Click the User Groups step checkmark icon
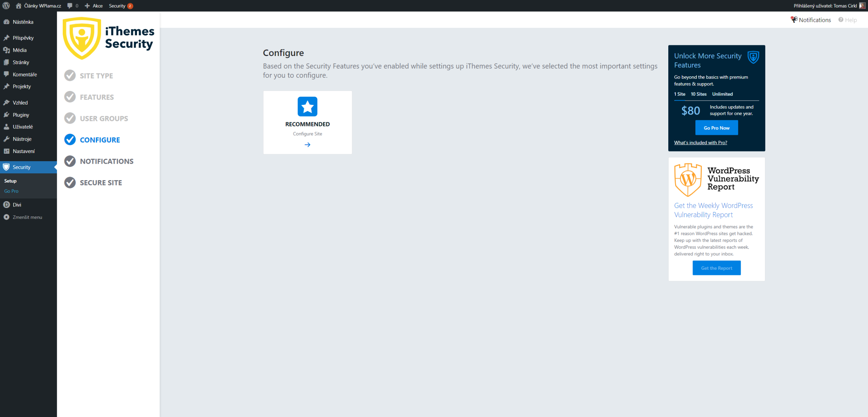Viewport: 868px width, 417px height. pos(70,118)
